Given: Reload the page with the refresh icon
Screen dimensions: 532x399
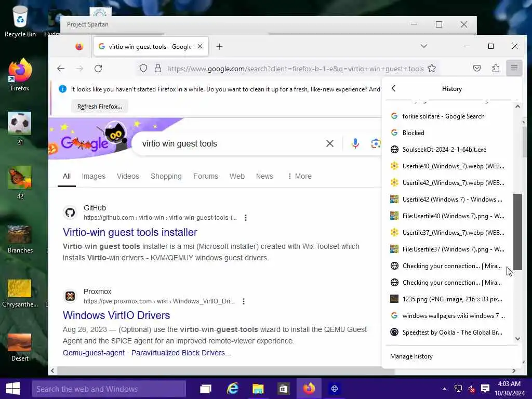Looking at the screenshot, I should pyautogui.click(x=98, y=69).
